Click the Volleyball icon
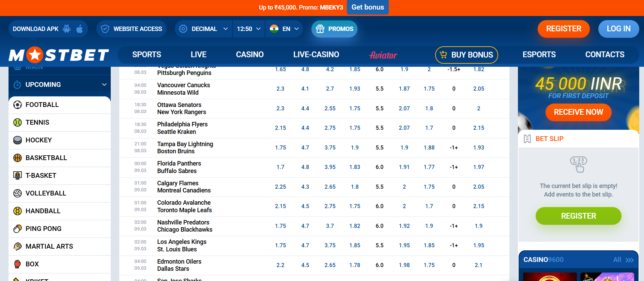The width and height of the screenshot is (644, 281). [x=17, y=193]
